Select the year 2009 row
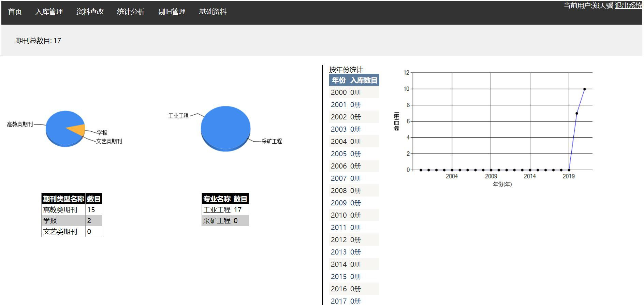The width and height of the screenshot is (644, 305). (x=354, y=203)
